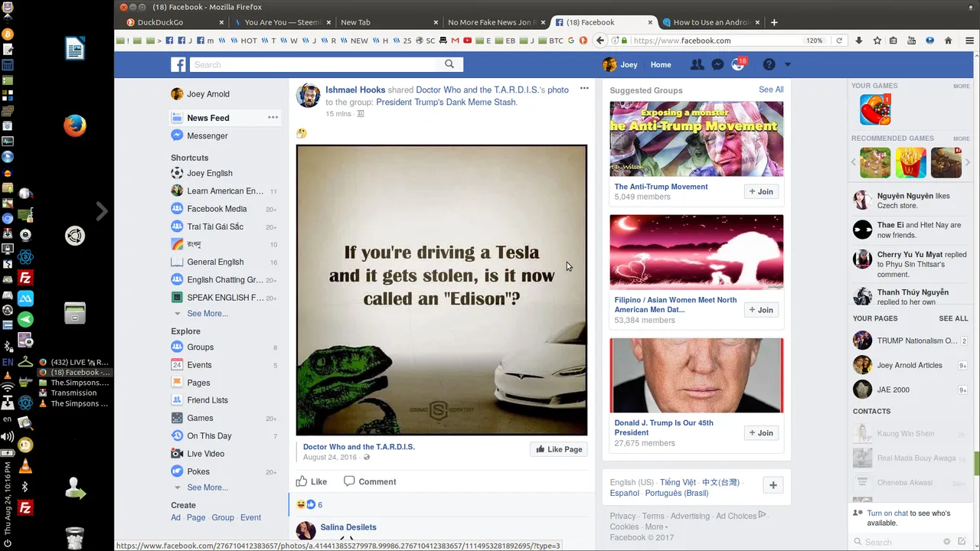Open Joey's profile from the header
The width and height of the screenshot is (980, 551).
point(620,65)
